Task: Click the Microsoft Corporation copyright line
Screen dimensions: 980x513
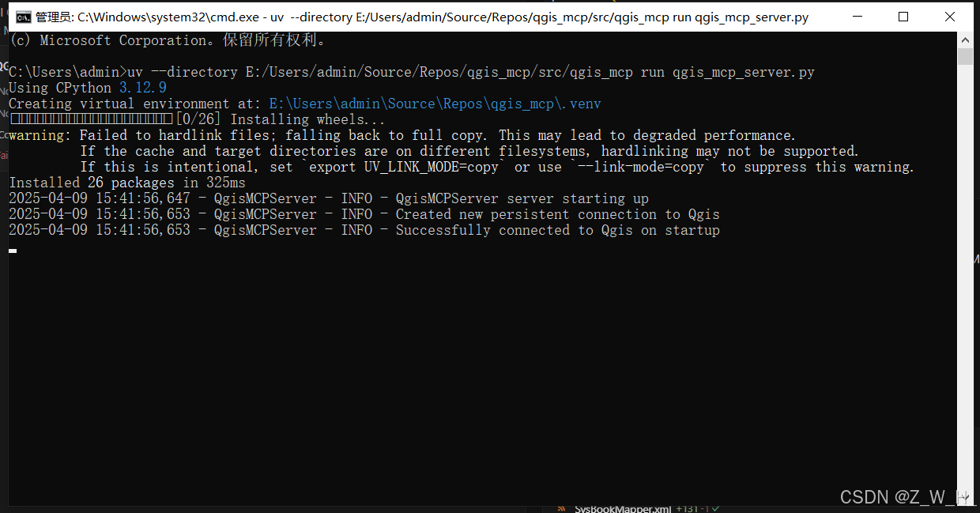Action: [x=167, y=40]
